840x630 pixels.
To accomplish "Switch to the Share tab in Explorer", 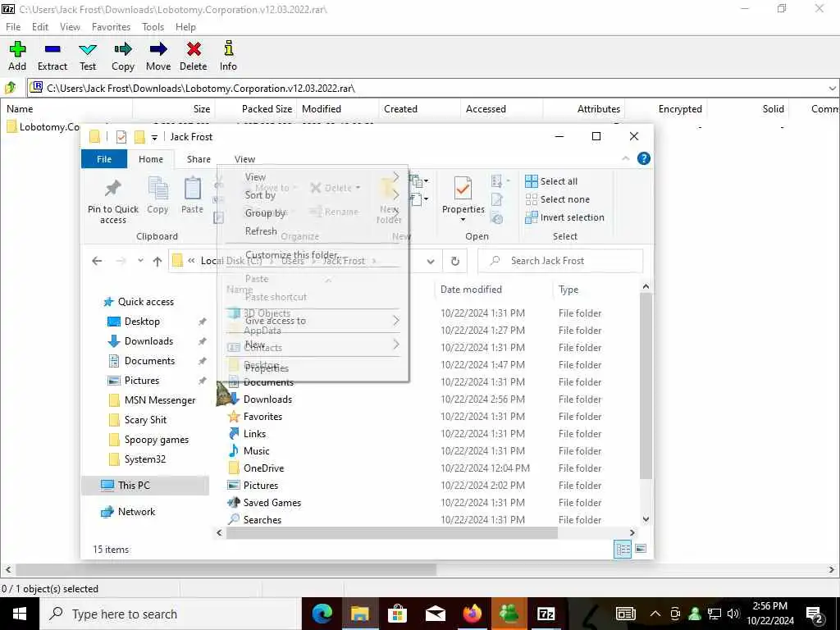I will tap(199, 159).
